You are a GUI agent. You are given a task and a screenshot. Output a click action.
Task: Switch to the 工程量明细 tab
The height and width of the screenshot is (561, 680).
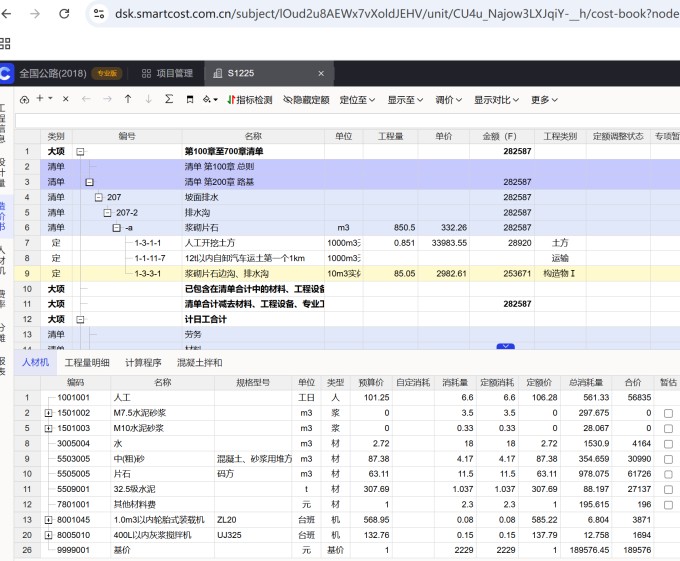[87, 362]
